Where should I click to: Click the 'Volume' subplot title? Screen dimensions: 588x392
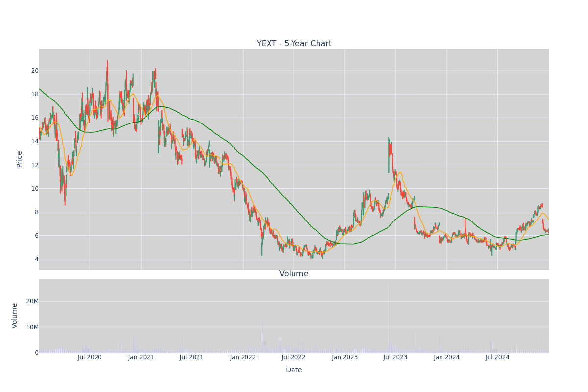click(x=294, y=274)
